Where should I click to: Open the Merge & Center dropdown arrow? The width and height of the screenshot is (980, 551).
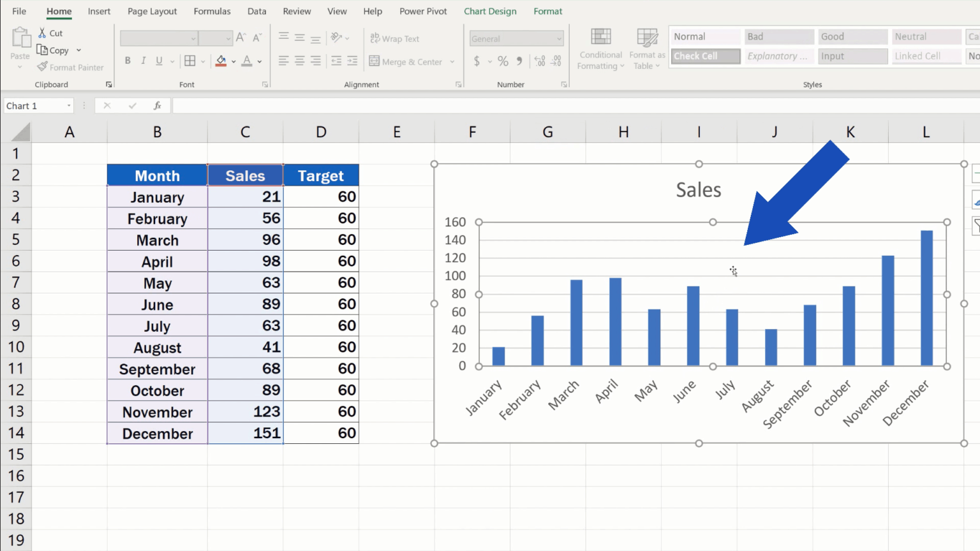tap(453, 61)
